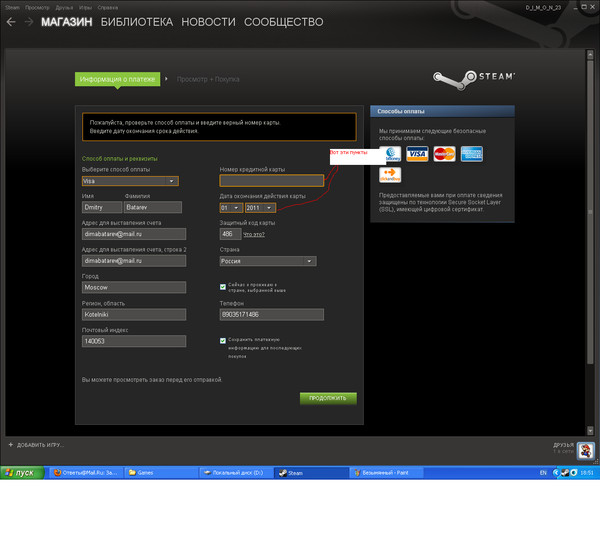Focus postal code field 140053

tap(134, 341)
